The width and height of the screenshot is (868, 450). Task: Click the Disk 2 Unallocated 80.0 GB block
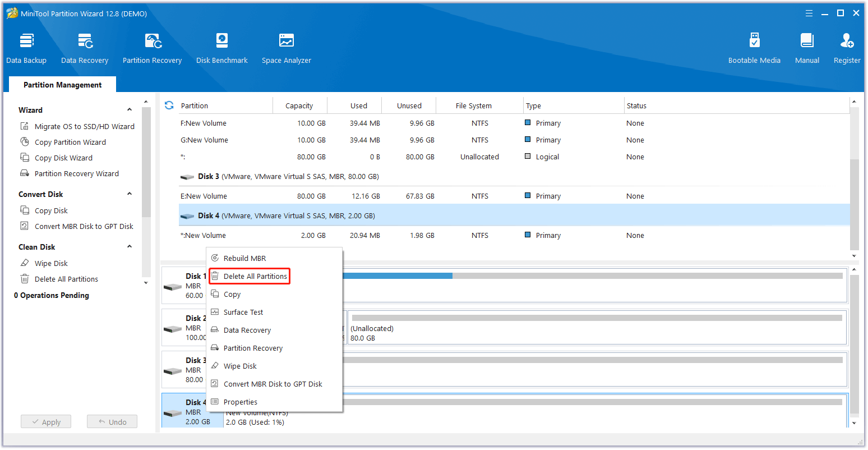click(597, 328)
